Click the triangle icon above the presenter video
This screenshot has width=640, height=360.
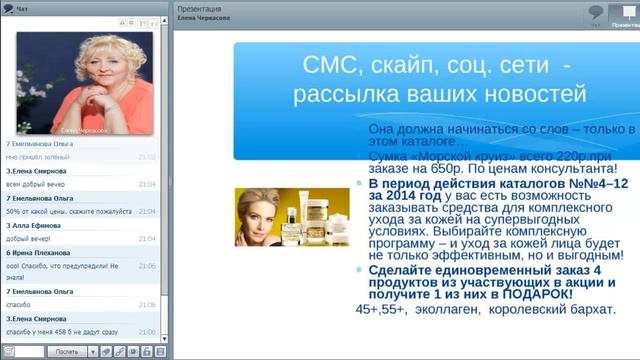click(x=122, y=23)
